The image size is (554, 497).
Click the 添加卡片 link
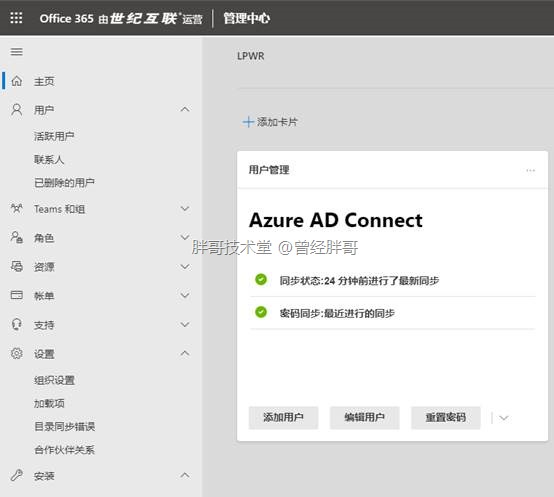[277, 122]
